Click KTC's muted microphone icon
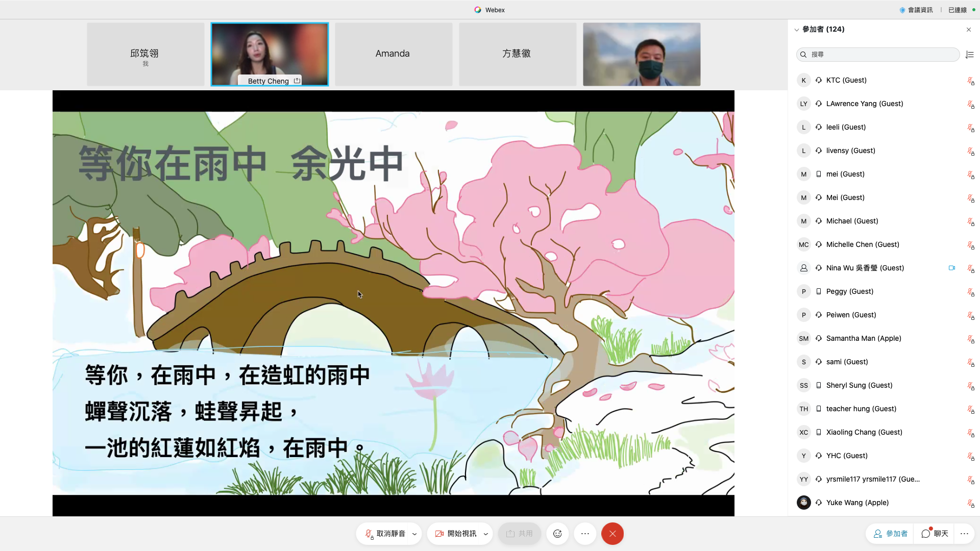This screenshot has height=551, width=980. 970,81
